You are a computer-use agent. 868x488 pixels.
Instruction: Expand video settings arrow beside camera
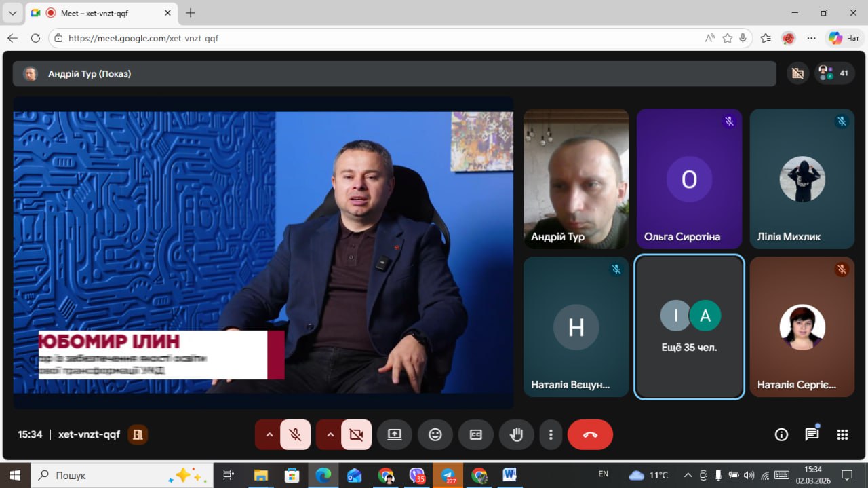coord(330,435)
